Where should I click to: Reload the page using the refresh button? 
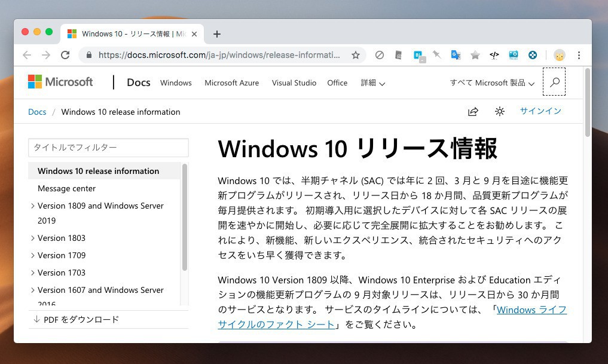coord(65,55)
